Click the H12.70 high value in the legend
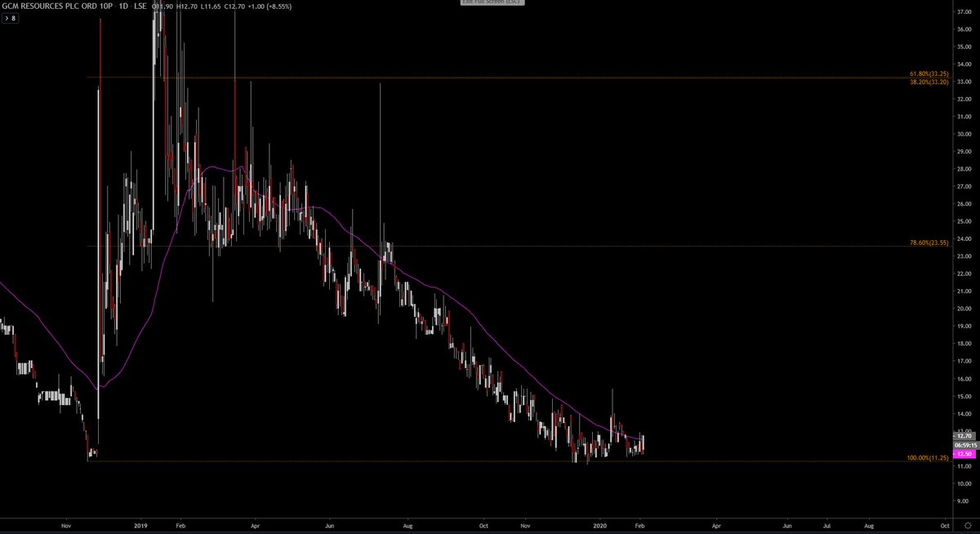Viewport: 980px width, 534px height. [x=185, y=7]
